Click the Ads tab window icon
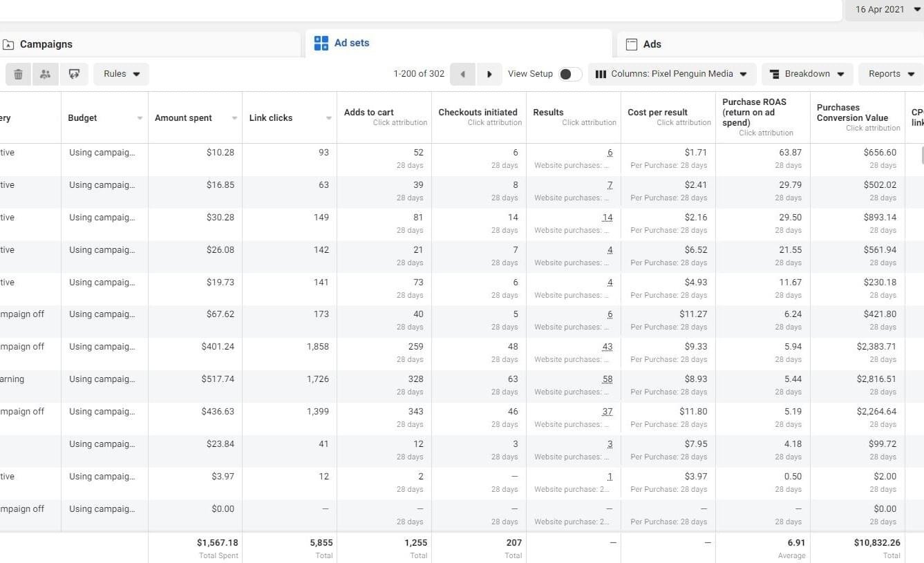Viewport: 924px width, 563px height. pyautogui.click(x=631, y=44)
